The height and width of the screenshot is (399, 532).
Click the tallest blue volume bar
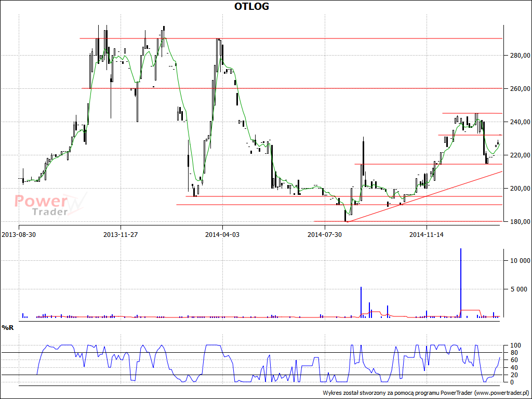click(x=461, y=283)
